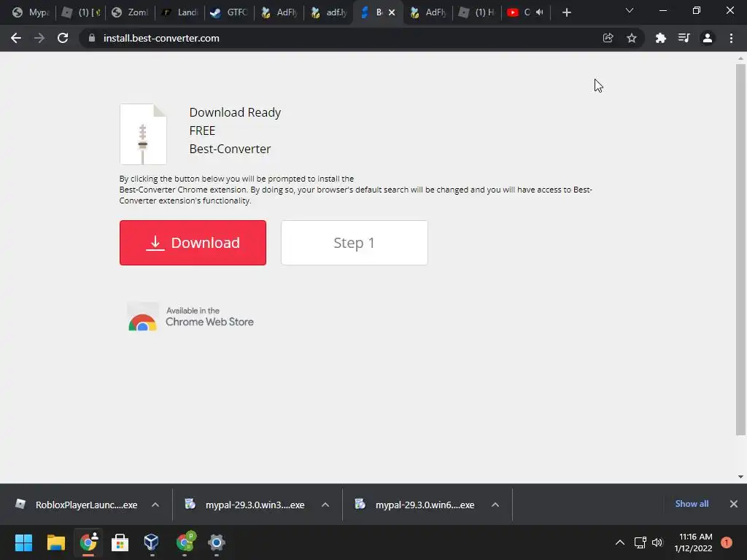Viewport: 747px width, 560px height.
Task: Reload the current page
Action: (63, 38)
